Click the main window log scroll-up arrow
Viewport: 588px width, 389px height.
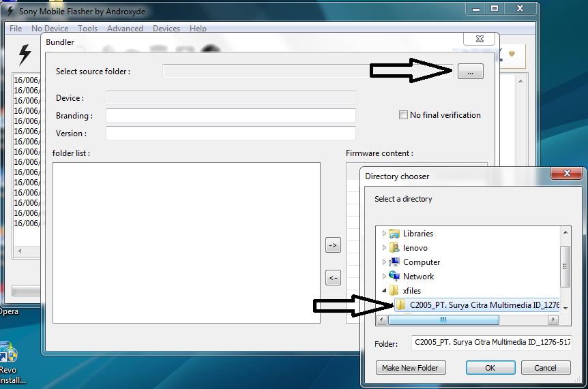pos(520,81)
